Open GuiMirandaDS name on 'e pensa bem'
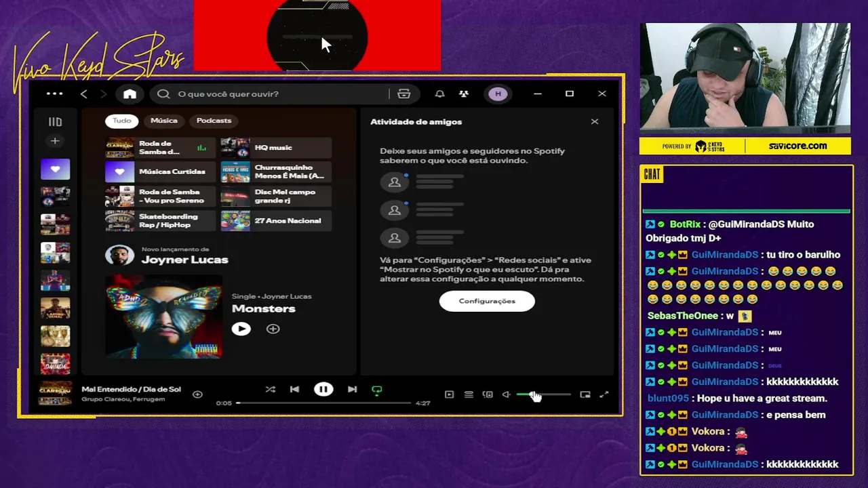Image resolution: width=868 pixels, height=488 pixels. point(724,415)
